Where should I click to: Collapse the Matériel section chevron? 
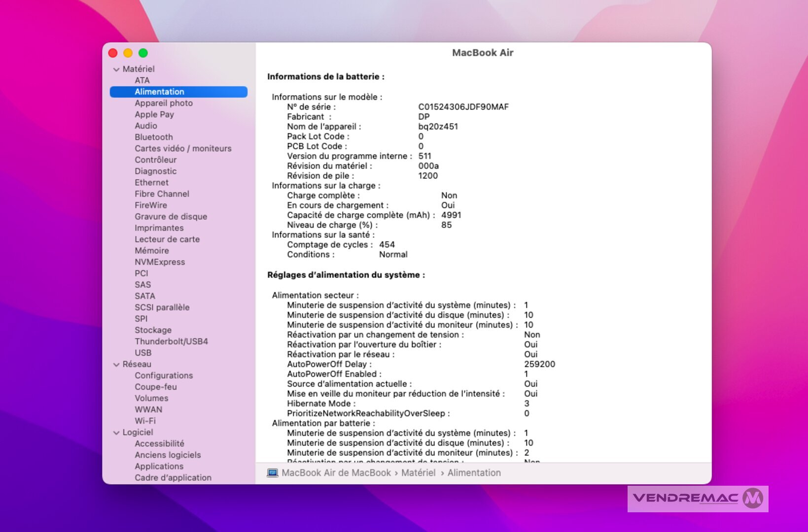tap(116, 69)
